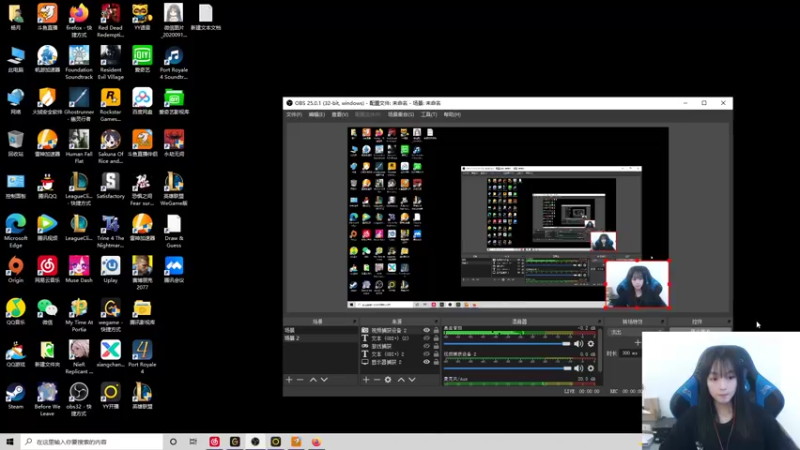Open OBS 编辑(E) menu
Viewport: 800px width, 450px height.
click(316, 115)
